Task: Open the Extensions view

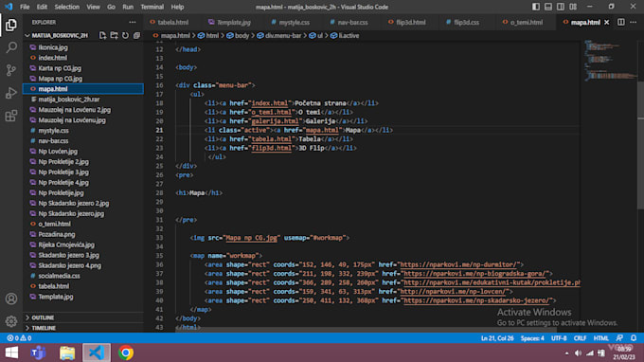Action: click(x=11, y=116)
